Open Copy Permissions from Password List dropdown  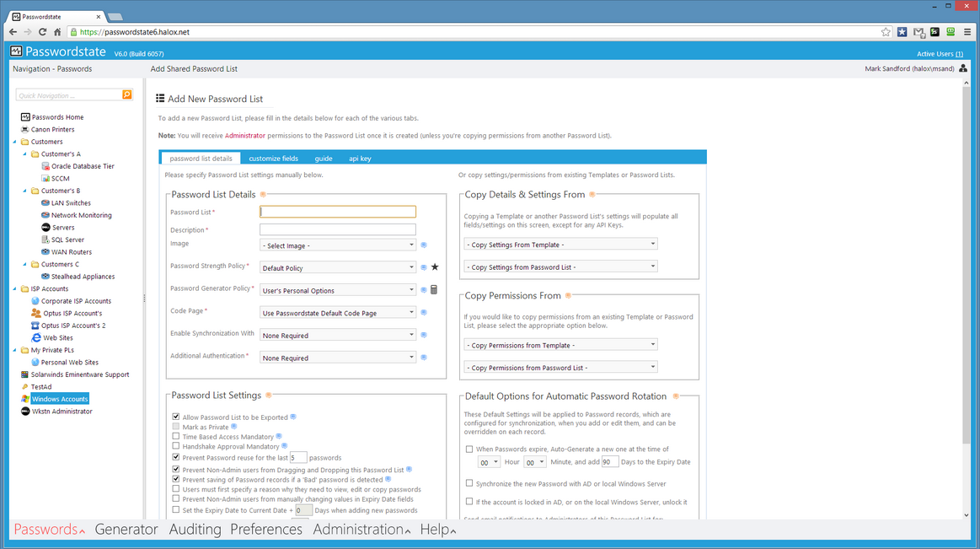(x=560, y=367)
